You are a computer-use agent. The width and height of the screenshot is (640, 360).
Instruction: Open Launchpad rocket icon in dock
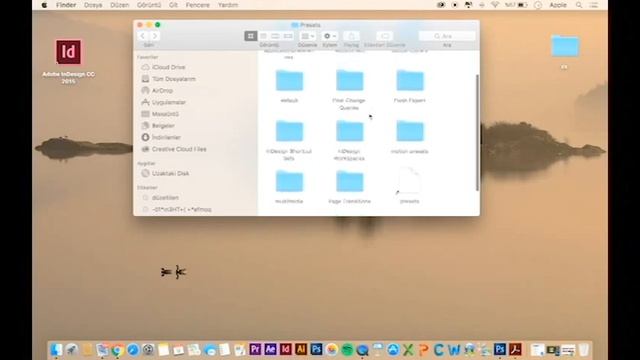[72, 350]
